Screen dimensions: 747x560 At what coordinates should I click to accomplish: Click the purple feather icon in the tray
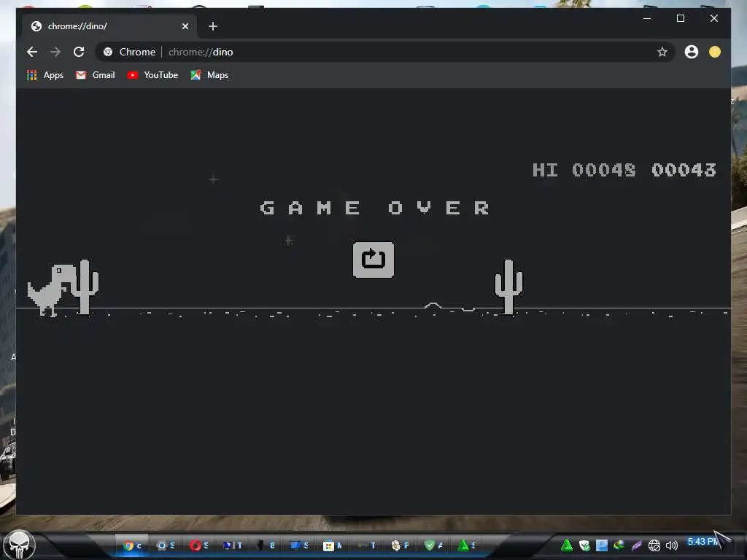click(636, 545)
